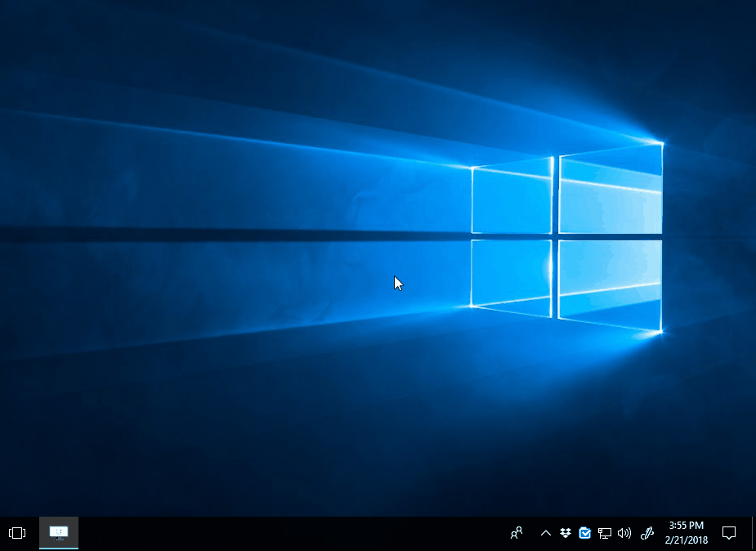
Task: Click the upper-right pane of Windows logo
Action: coord(611,189)
